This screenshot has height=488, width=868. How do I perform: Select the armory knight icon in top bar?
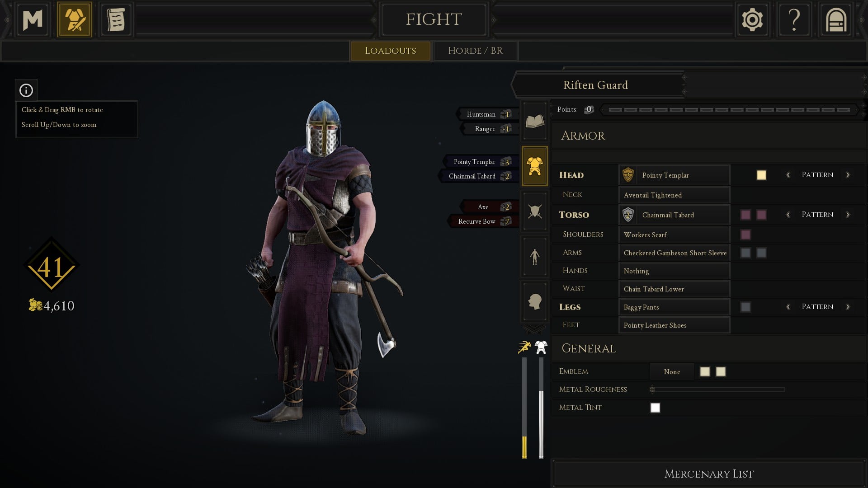75,19
